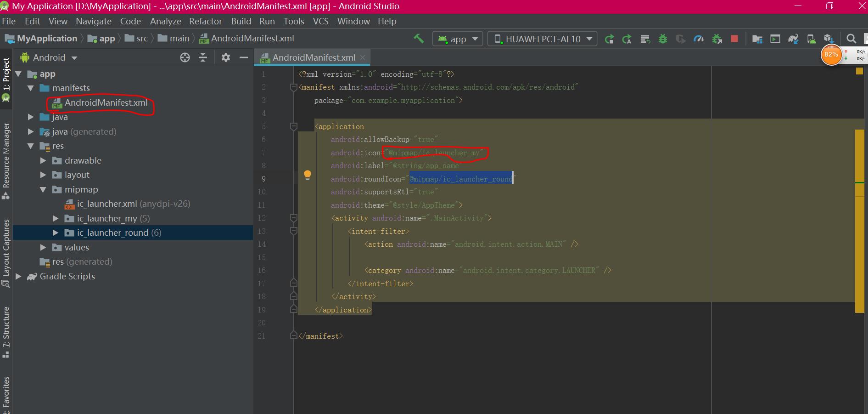This screenshot has width=868, height=414.
Task: Click Sync Project with Gradle Files icon
Action: pyautogui.click(x=793, y=39)
